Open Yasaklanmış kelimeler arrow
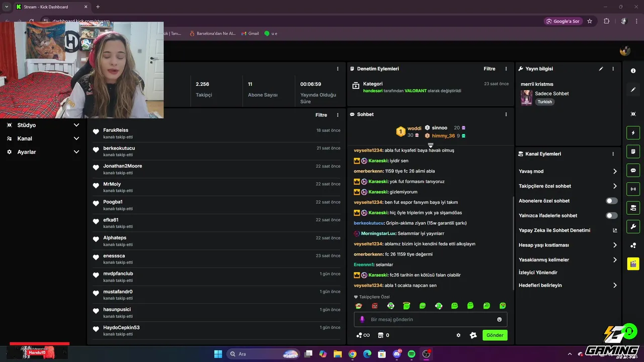Image resolution: width=644 pixels, height=362 pixels. tap(615, 260)
